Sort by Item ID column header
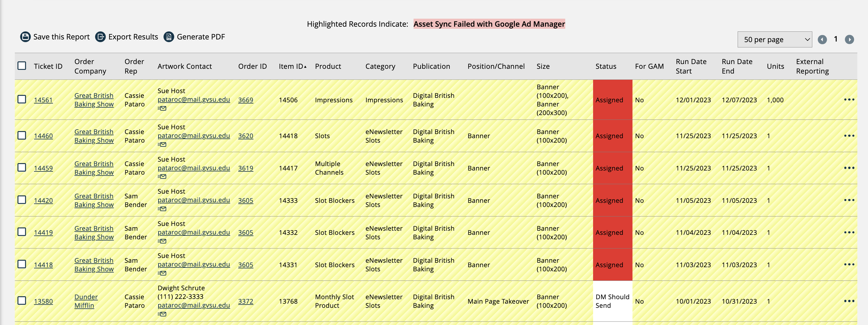868x325 pixels. click(292, 66)
